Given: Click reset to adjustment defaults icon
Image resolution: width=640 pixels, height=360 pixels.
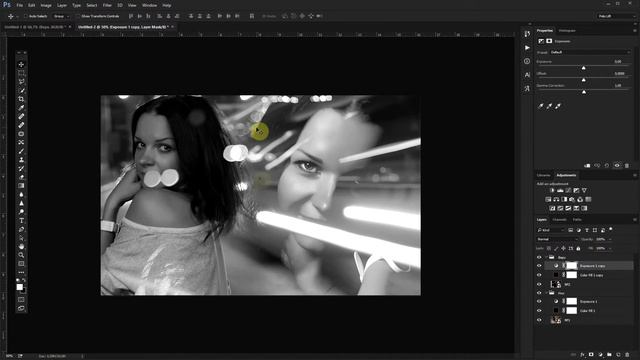Looking at the screenshot, I should 607,166.
